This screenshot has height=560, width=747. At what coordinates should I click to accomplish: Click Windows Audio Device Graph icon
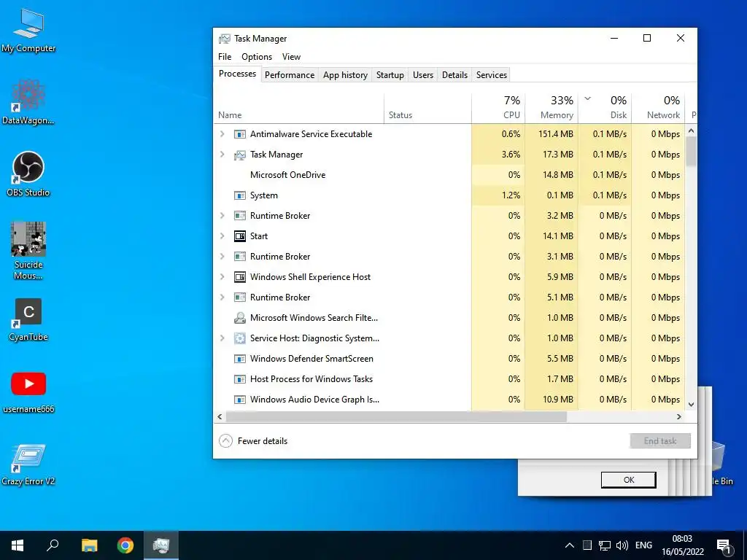coord(239,400)
